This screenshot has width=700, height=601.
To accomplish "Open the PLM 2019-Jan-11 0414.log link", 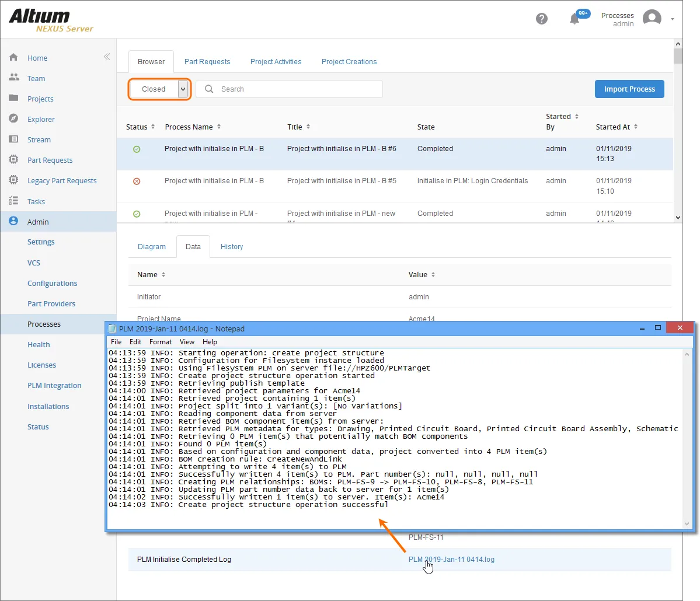I will pos(451,560).
